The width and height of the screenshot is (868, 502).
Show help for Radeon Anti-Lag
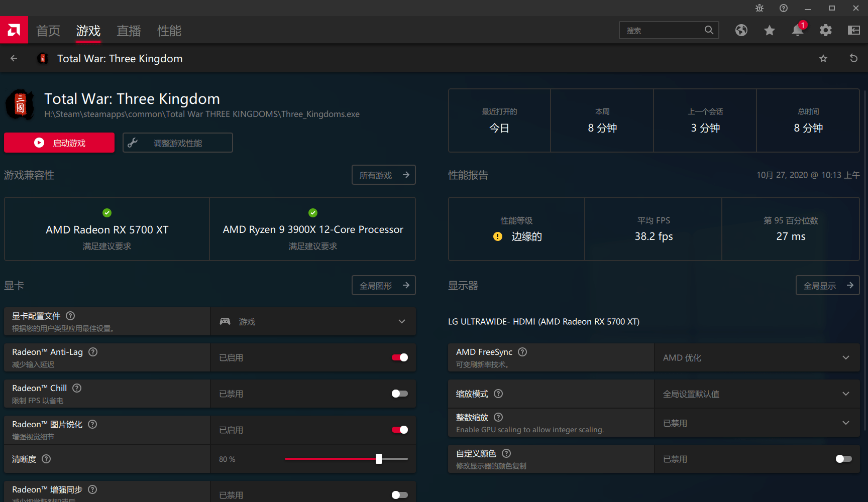point(93,352)
